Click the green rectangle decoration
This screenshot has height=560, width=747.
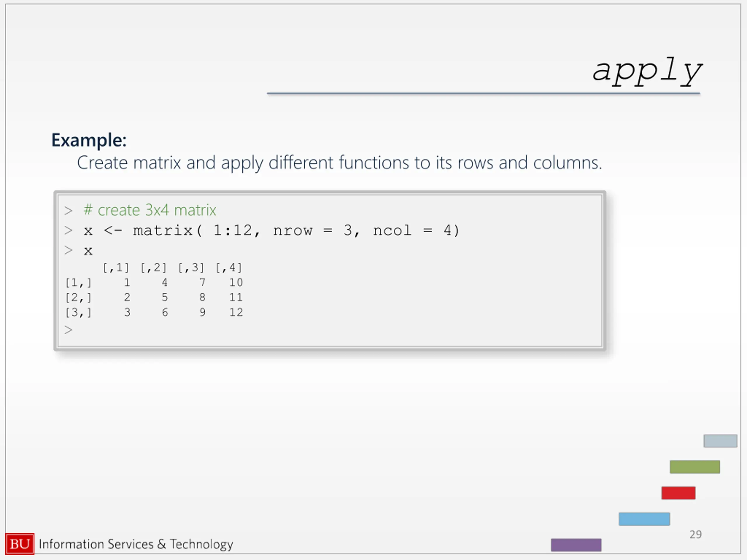[695, 467]
